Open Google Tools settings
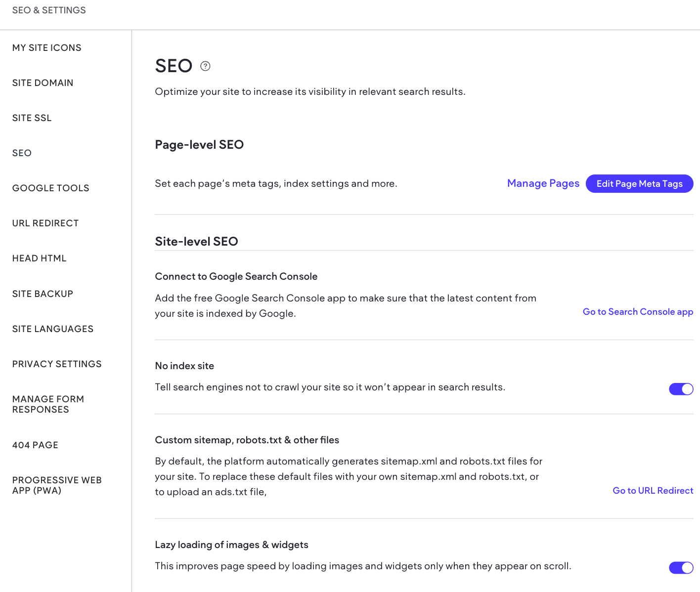The image size is (700, 592). tap(51, 188)
